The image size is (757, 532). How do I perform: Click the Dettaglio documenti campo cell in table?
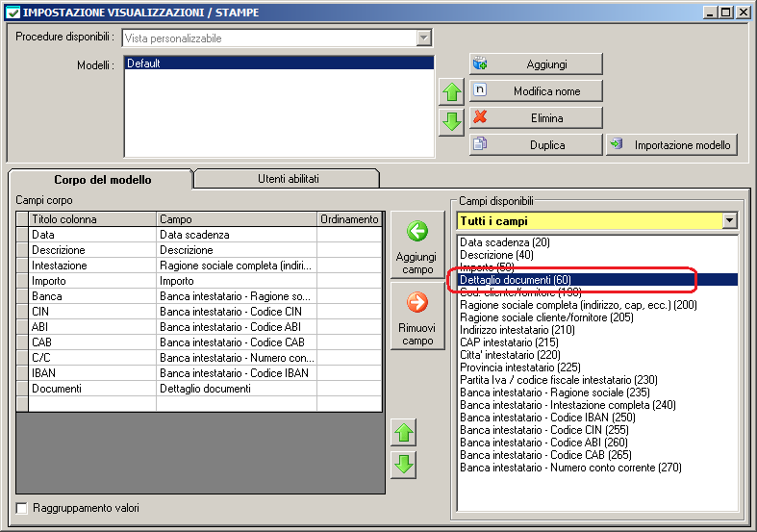click(237, 389)
